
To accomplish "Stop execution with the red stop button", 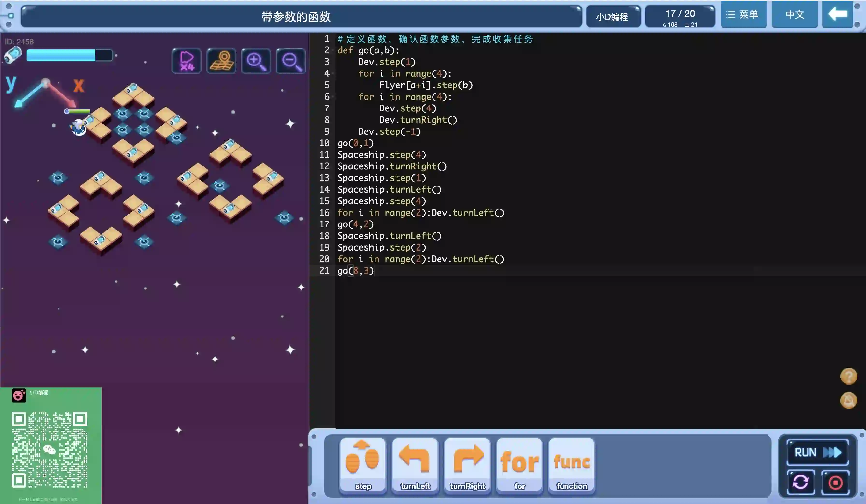I will click(835, 482).
